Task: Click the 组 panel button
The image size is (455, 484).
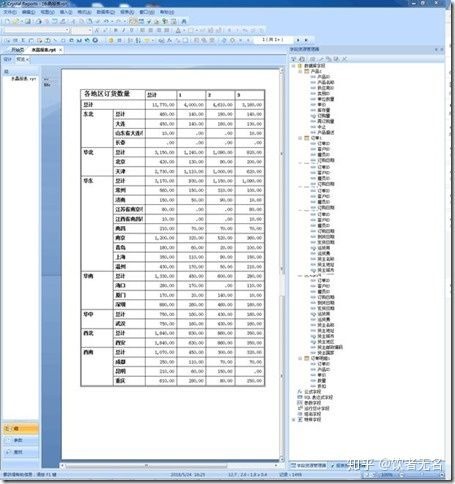Action: [x=20, y=429]
